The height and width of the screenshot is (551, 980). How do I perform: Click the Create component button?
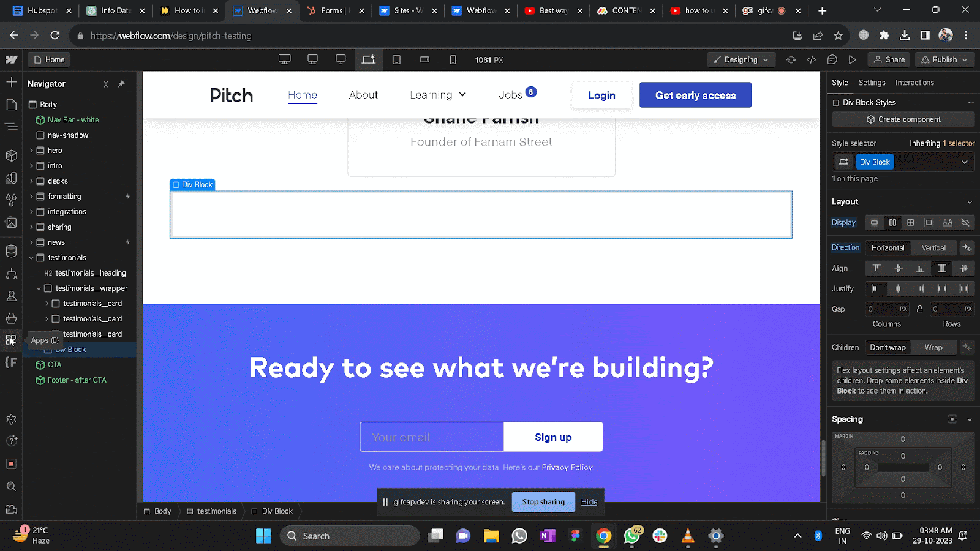(903, 119)
